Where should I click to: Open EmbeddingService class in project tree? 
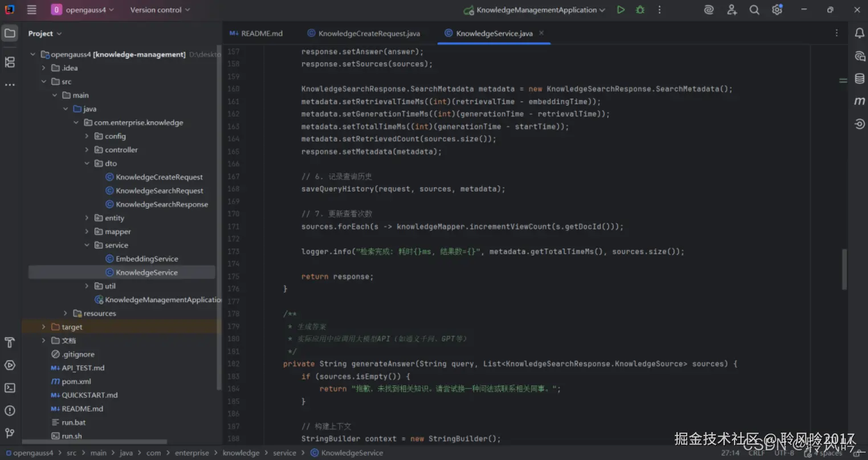pos(146,259)
